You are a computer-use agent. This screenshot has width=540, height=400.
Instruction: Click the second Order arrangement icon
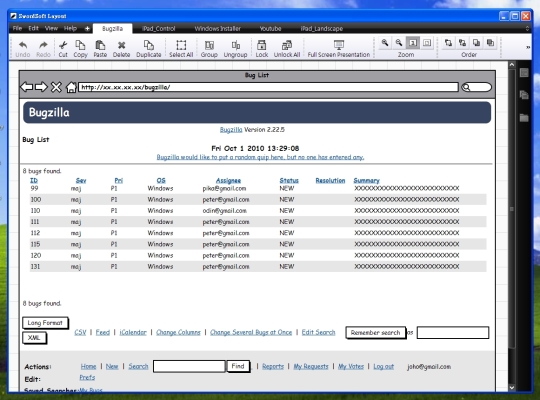pyautogui.click(x=462, y=43)
